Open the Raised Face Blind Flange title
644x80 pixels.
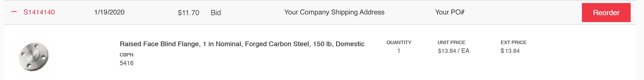coord(242,44)
